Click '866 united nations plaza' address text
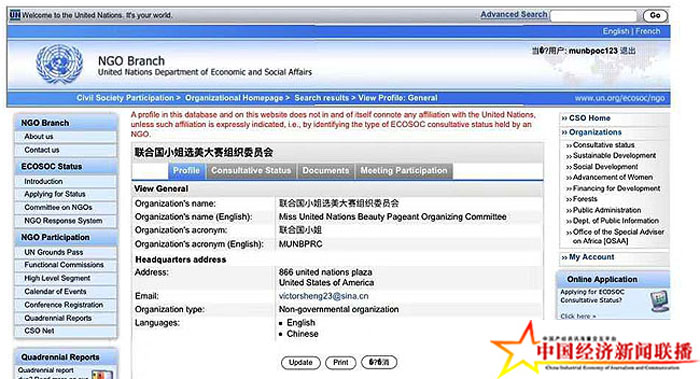 (x=325, y=272)
